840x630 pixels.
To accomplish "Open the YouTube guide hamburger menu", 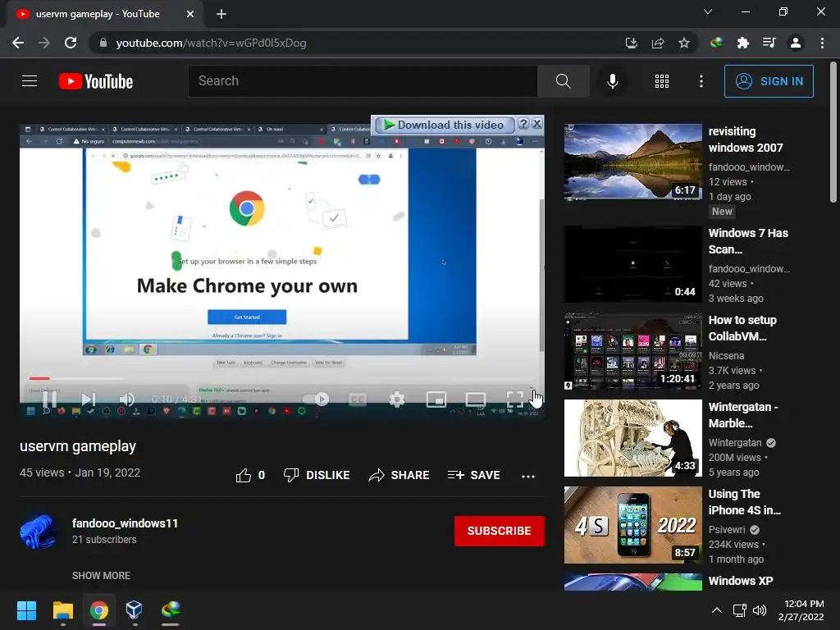I will click(30, 81).
